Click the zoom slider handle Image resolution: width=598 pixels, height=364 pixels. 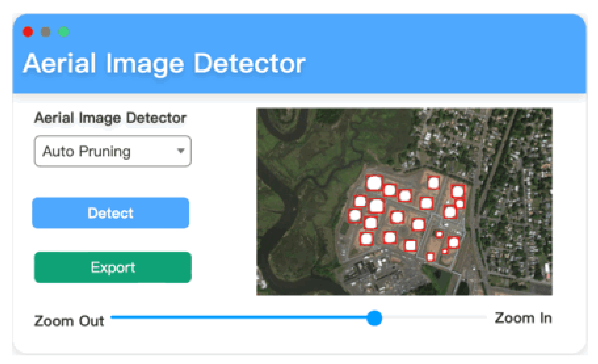375,318
